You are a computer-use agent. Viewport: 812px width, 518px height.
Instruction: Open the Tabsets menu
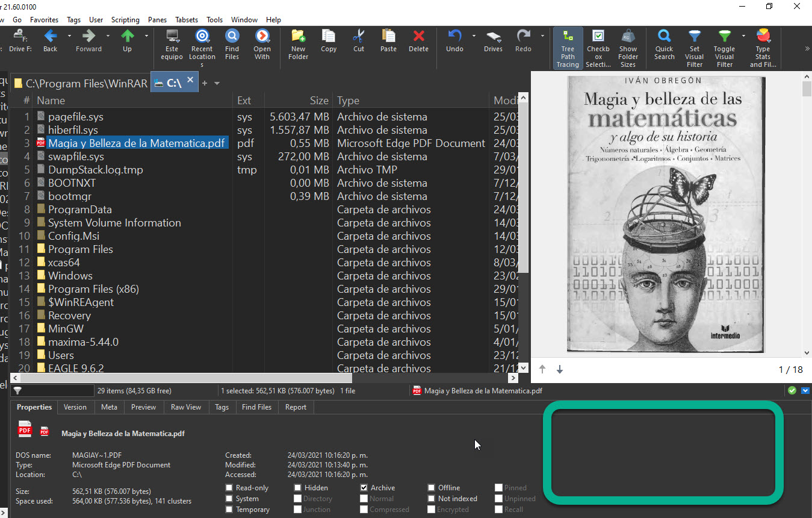coord(187,20)
